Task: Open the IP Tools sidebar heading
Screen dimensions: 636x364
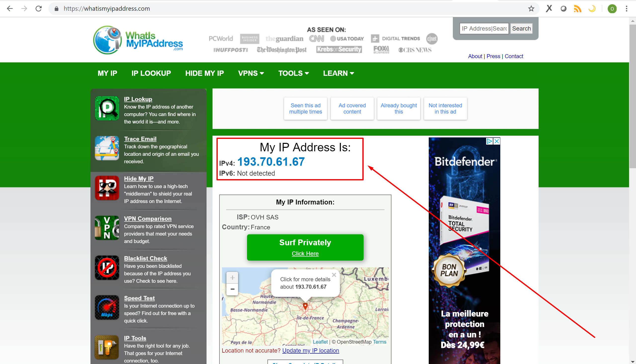Action: tap(135, 338)
